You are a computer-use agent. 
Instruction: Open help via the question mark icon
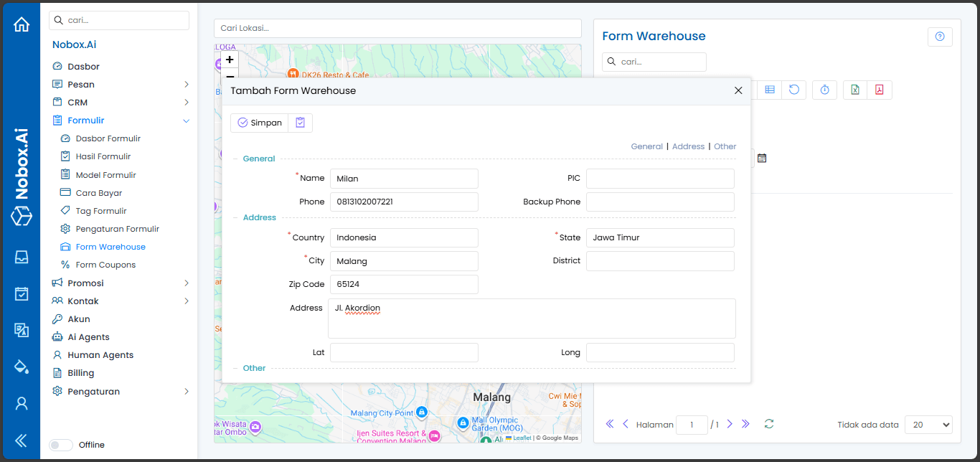coord(940,37)
